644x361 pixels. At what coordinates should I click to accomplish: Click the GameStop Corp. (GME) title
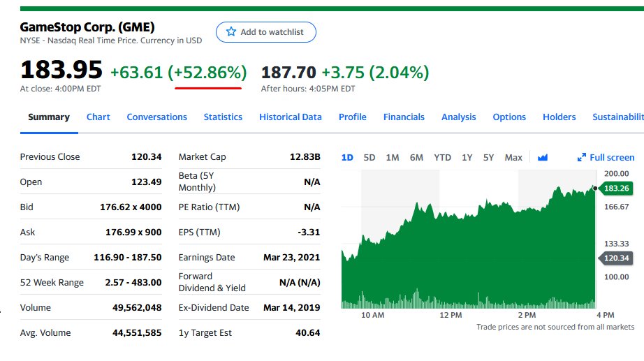pos(87,27)
